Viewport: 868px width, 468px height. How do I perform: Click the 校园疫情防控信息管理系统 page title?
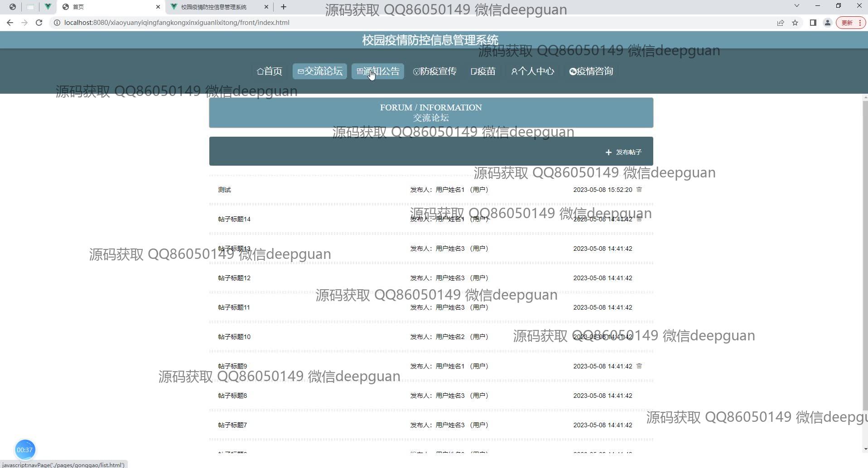point(430,40)
